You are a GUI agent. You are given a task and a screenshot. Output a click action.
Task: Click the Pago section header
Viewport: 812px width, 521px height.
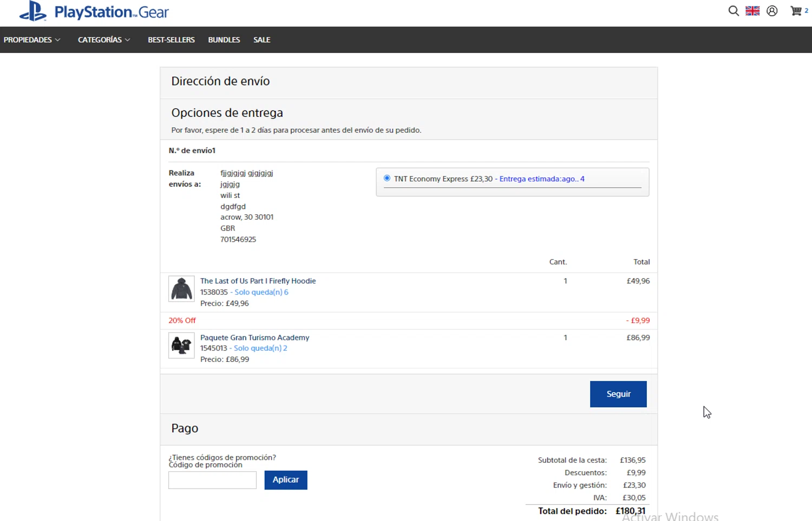click(185, 428)
